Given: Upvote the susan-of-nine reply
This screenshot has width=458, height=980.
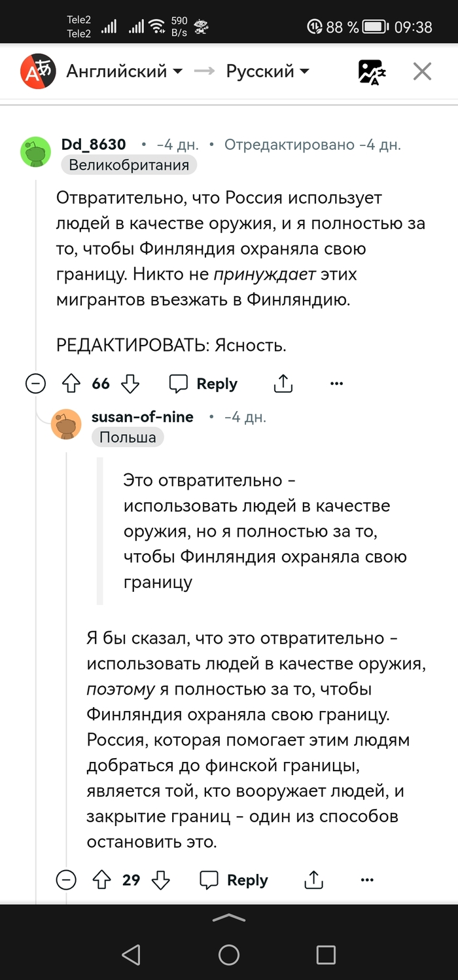Looking at the screenshot, I should (x=101, y=880).
